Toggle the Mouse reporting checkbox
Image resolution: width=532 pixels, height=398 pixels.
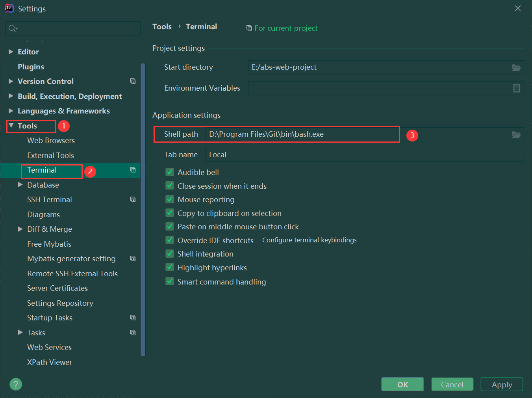coord(170,199)
